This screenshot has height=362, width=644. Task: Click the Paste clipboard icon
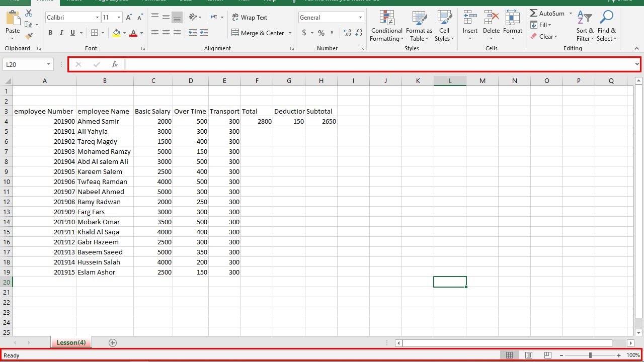point(13,19)
